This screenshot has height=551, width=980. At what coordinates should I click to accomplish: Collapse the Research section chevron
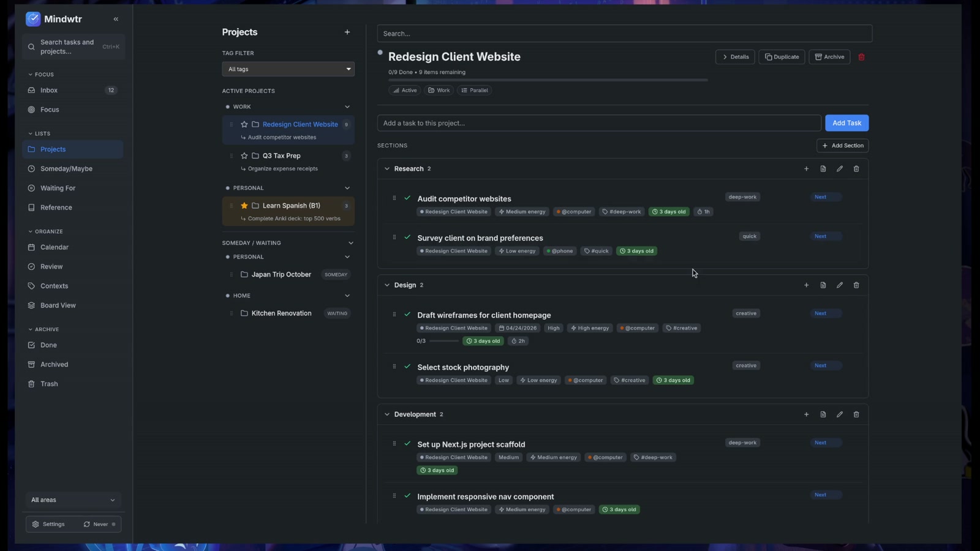[x=387, y=168]
